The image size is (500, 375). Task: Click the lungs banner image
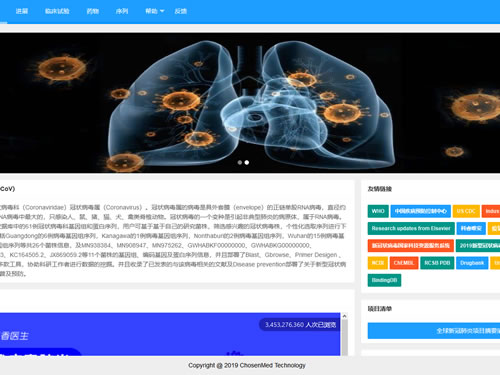point(250,103)
